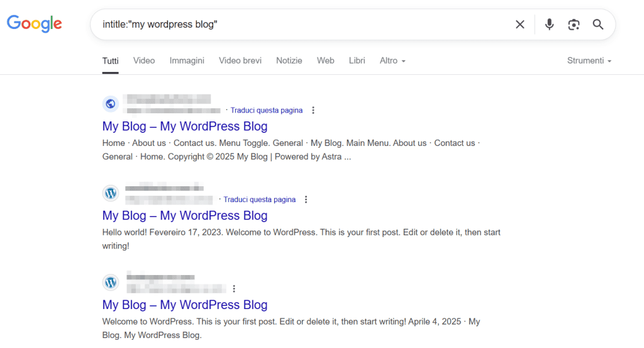The width and height of the screenshot is (644, 348).
Task: Open the third result's three-dot menu
Action: click(x=234, y=289)
